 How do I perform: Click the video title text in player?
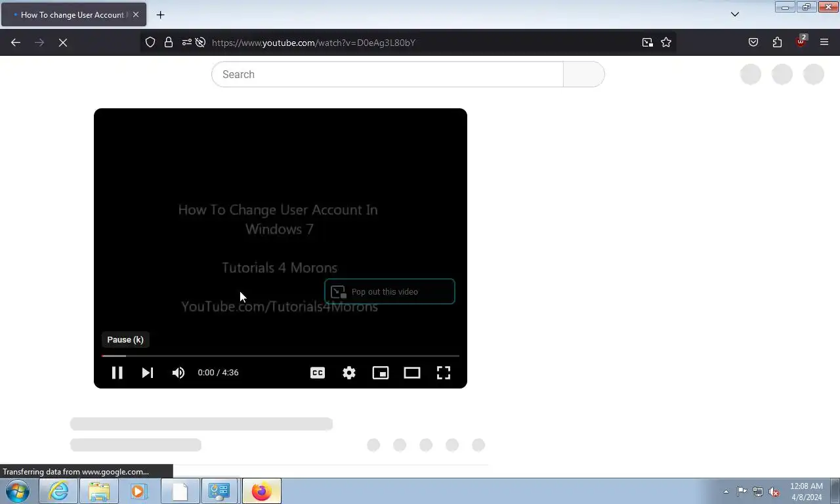click(278, 219)
